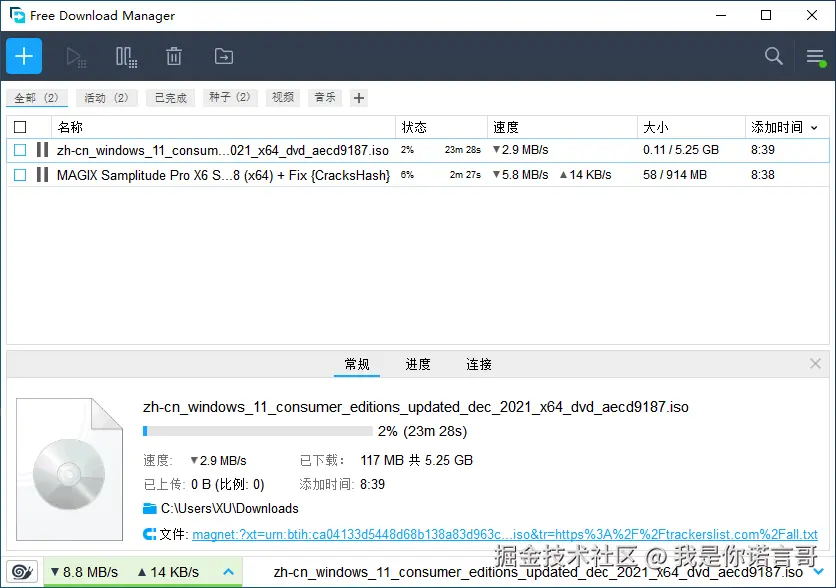Add a new tag filter with plus
836x588 pixels.
pyautogui.click(x=359, y=98)
